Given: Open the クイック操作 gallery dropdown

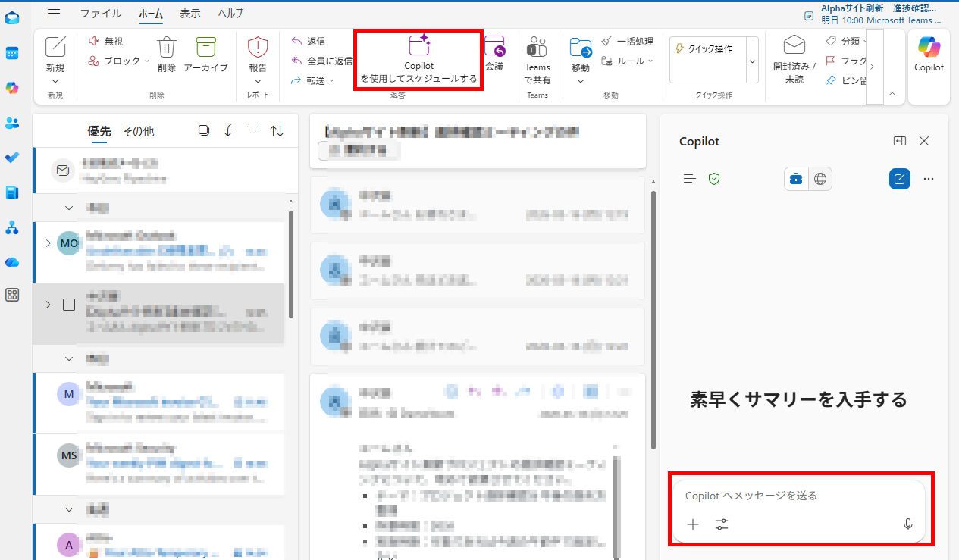Looking at the screenshot, I should click(x=752, y=61).
